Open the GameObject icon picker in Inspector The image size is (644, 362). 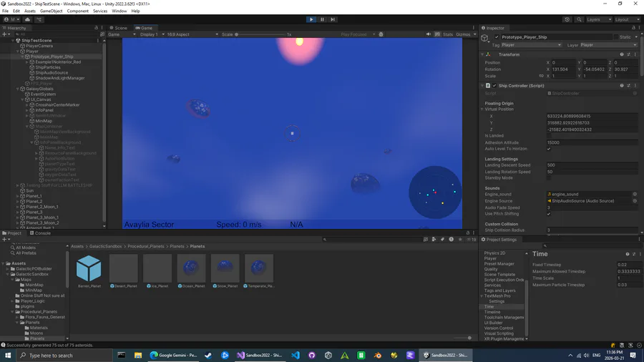(x=485, y=39)
